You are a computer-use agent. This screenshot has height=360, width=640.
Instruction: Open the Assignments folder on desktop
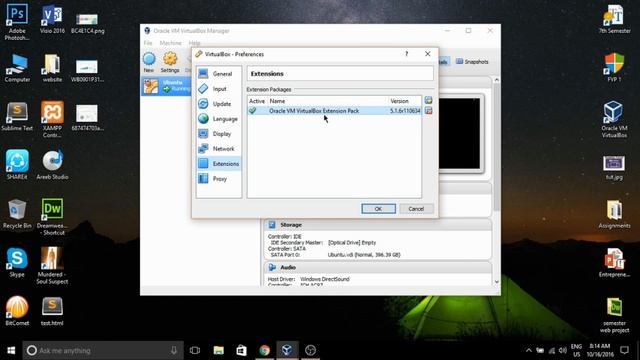tap(614, 213)
